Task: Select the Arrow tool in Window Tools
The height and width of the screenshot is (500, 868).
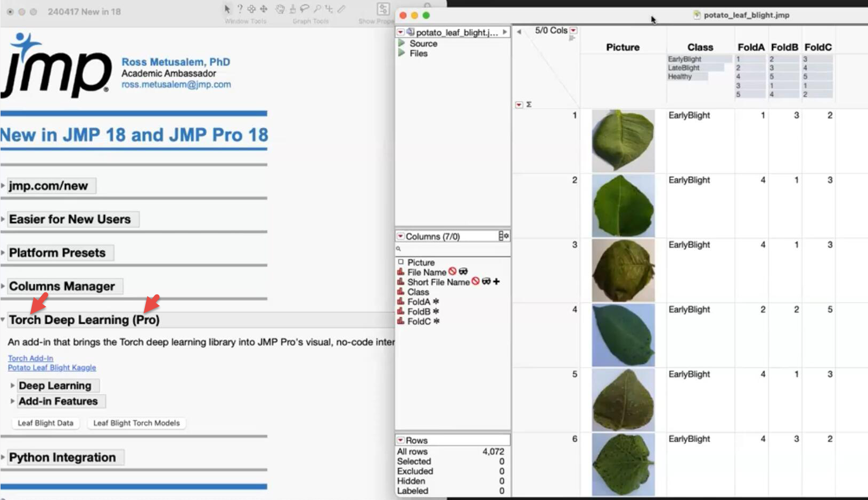Action: tap(227, 9)
